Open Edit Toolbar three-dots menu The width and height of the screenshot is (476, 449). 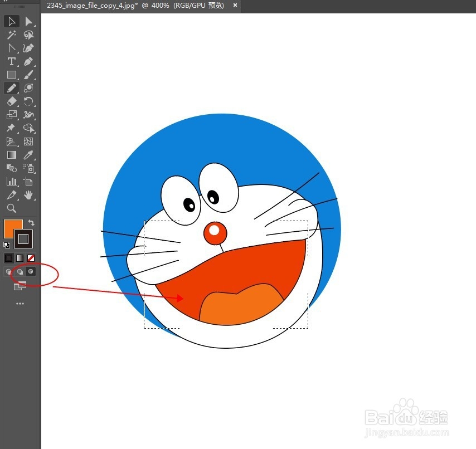pyautogui.click(x=20, y=304)
